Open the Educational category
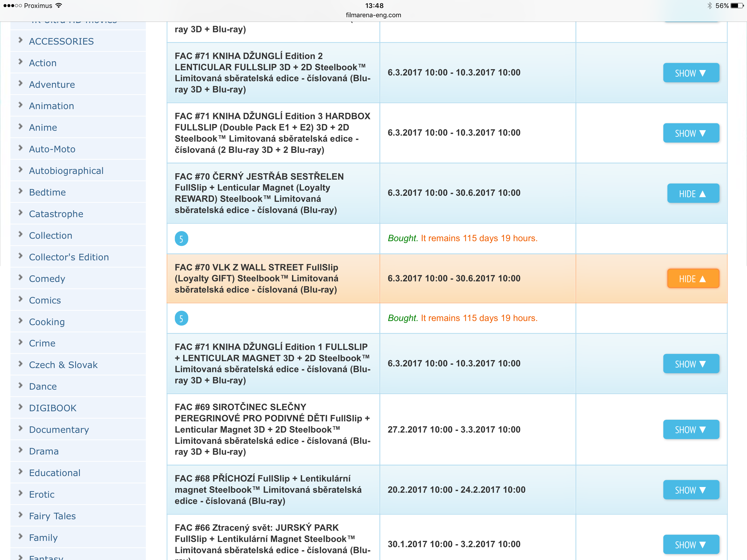Screen dimensions: 747x560 click(55, 473)
